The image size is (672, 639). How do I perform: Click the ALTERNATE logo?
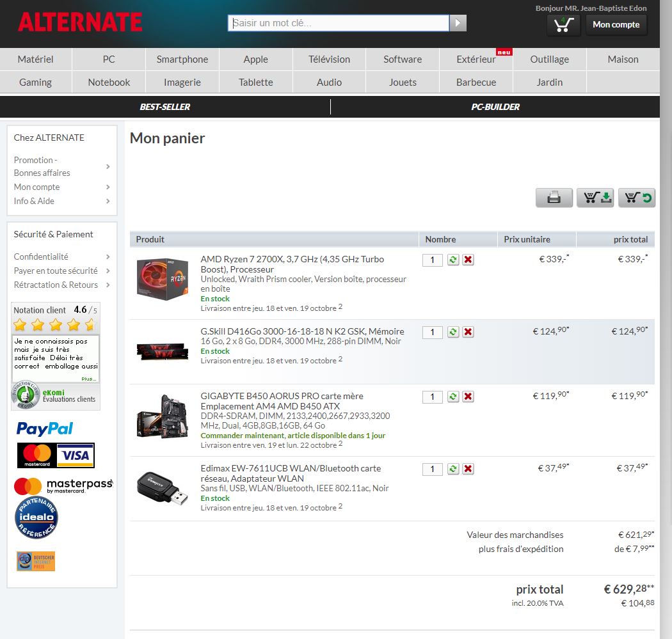pyautogui.click(x=80, y=22)
